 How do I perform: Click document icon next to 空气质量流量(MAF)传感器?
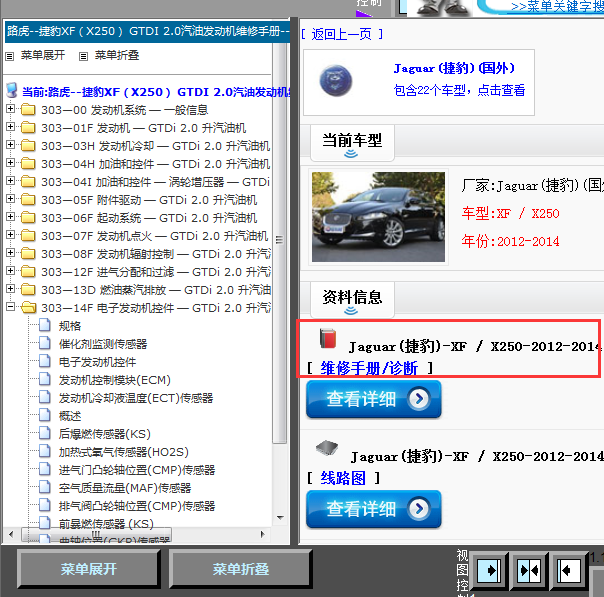coord(45,487)
